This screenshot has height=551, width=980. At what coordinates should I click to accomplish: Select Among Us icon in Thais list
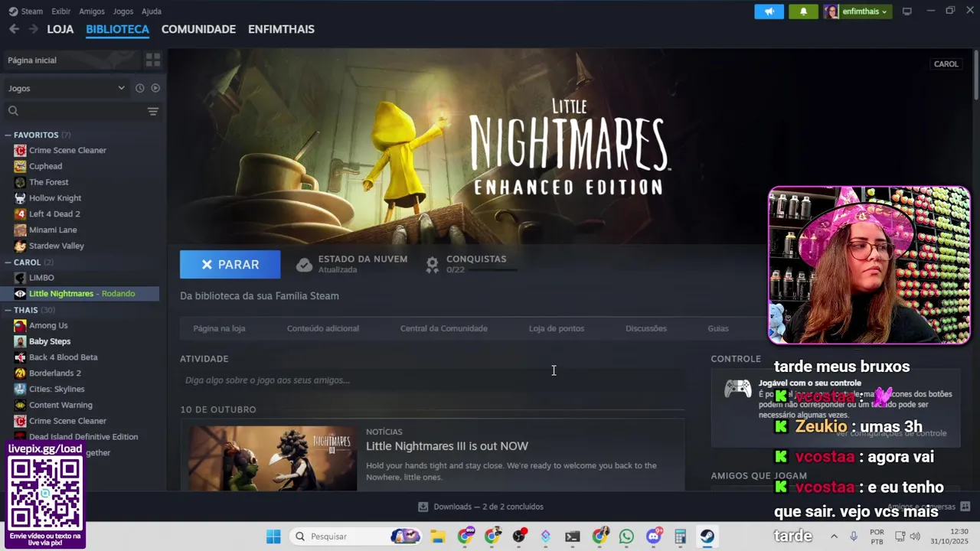coord(20,325)
